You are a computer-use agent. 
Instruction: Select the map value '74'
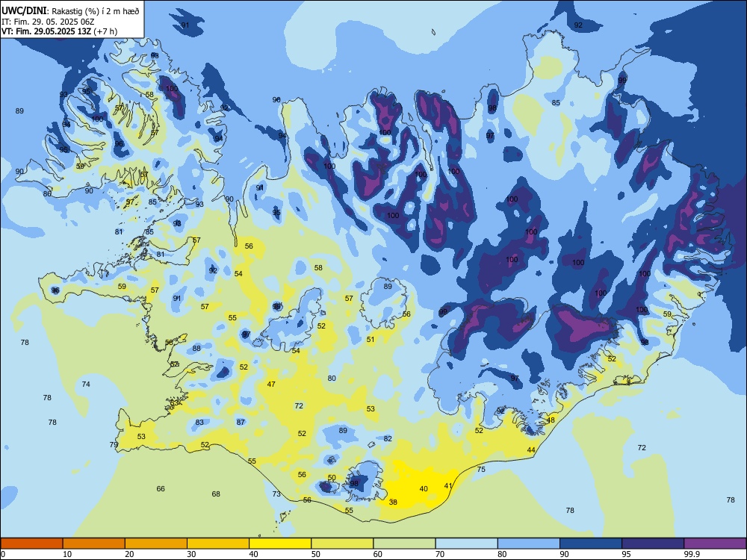coord(86,385)
